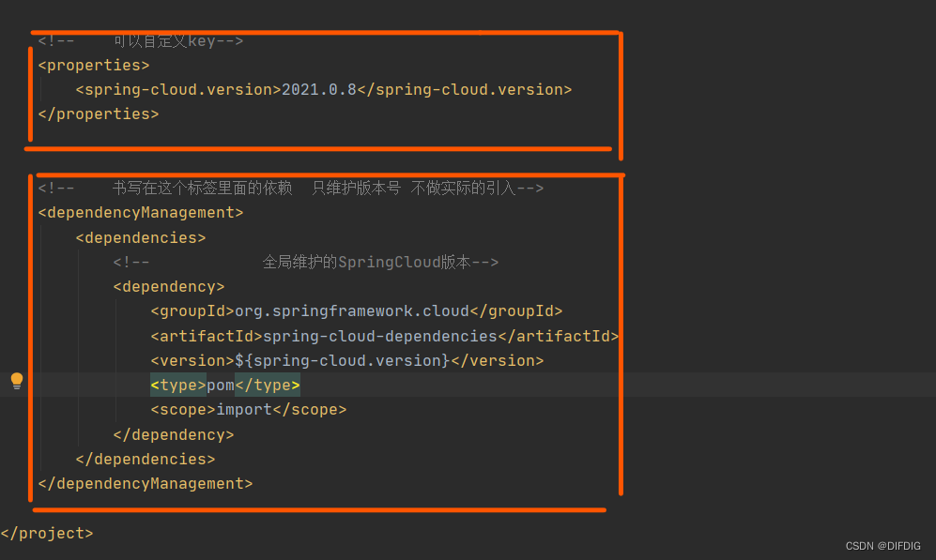The image size is (936, 560).
Task: Click the closing </dependency> tag
Action: coord(173,434)
